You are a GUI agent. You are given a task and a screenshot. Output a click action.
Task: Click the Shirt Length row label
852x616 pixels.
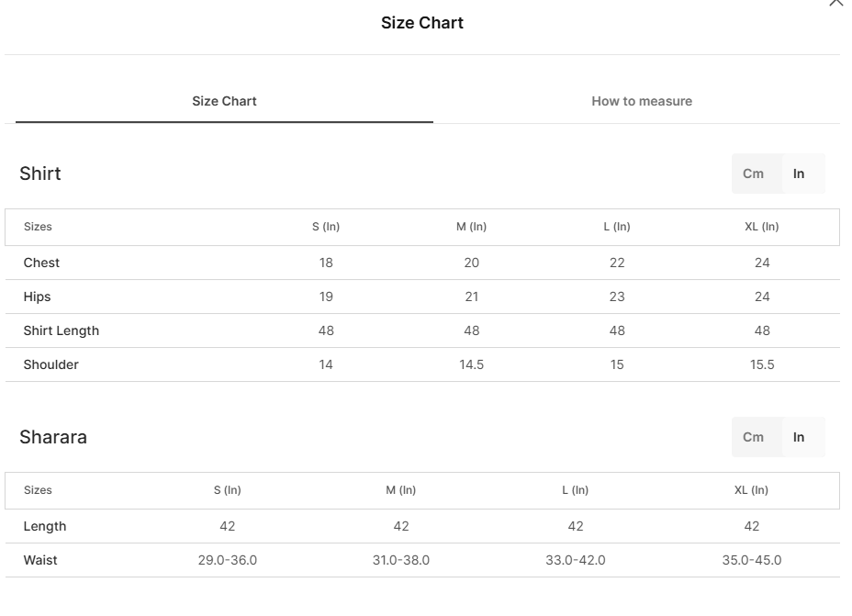(61, 330)
